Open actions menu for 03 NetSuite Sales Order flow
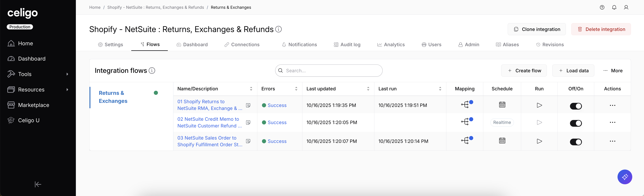Screen dimensions: 644x196 point(612,141)
